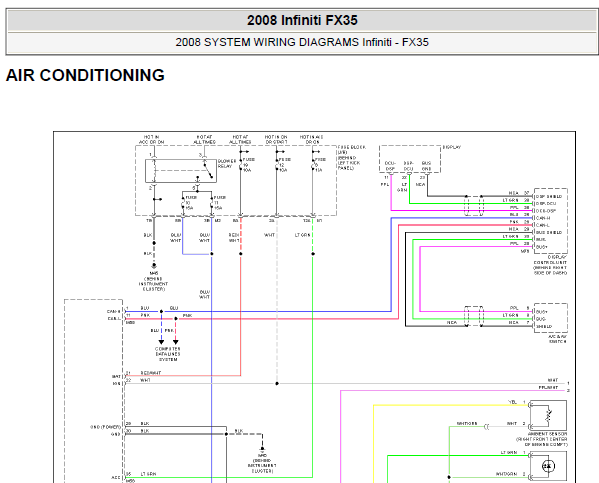Click the 'RED/WHT' wire label at pin 21
The image size is (599, 483).
[x=151, y=373]
